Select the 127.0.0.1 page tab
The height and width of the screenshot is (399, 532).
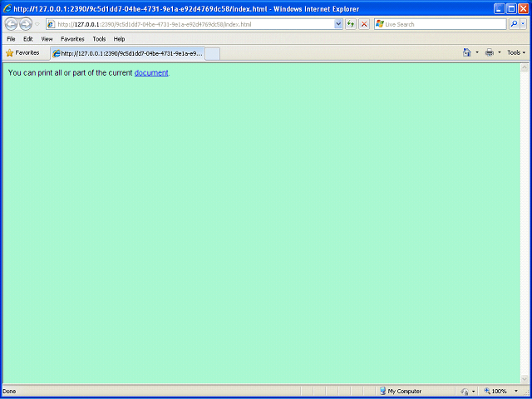(127, 53)
